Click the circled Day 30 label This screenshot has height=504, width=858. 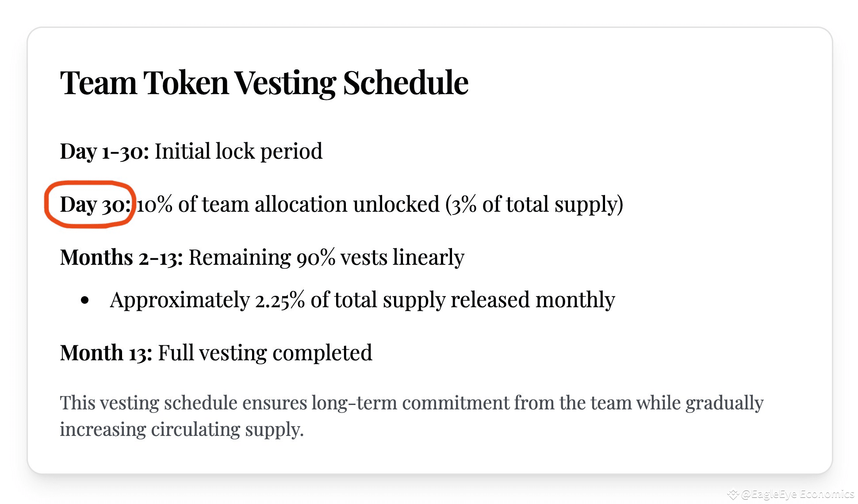click(x=96, y=204)
